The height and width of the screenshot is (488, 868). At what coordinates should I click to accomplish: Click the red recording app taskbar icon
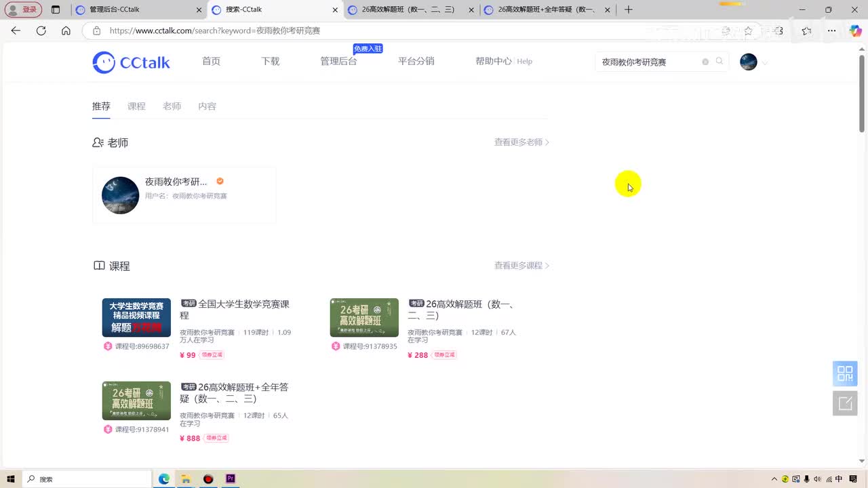[208, 479]
